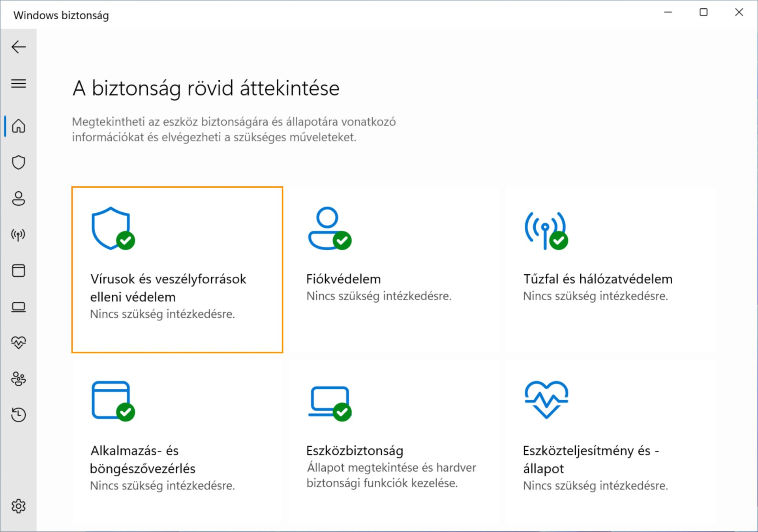Open protection history clock sidebar icon
Image resolution: width=758 pixels, height=532 pixels.
tap(19, 414)
